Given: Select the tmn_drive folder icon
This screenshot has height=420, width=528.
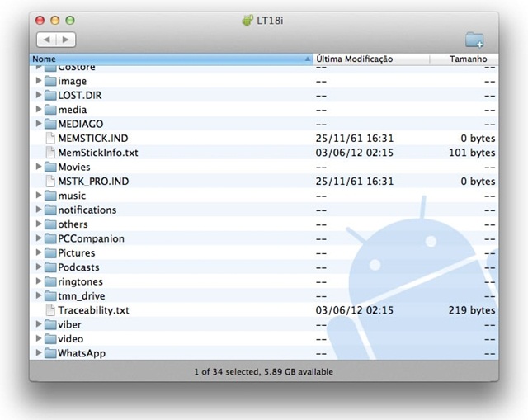Looking at the screenshot, I should pos(50,295).
